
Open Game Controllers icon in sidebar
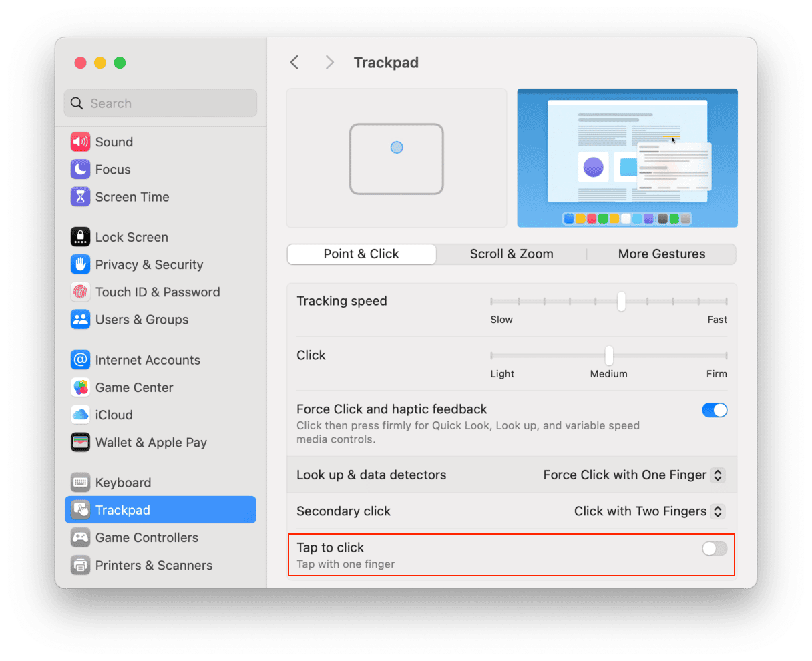point(80,537)
